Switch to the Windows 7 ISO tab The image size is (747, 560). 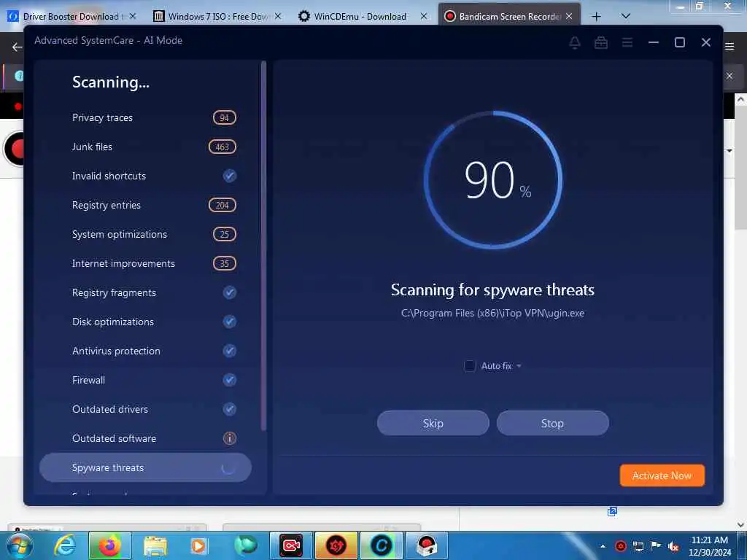tap(217, 16)
